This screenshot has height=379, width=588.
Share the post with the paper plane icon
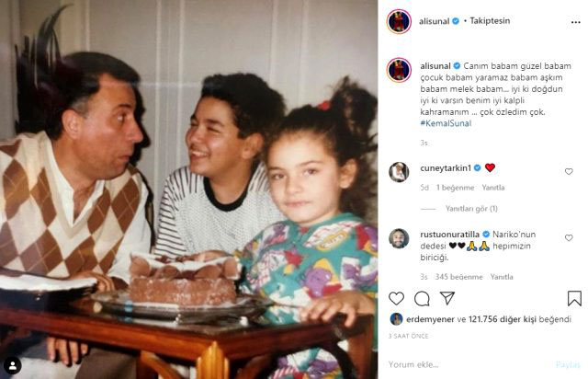(447, 298)
